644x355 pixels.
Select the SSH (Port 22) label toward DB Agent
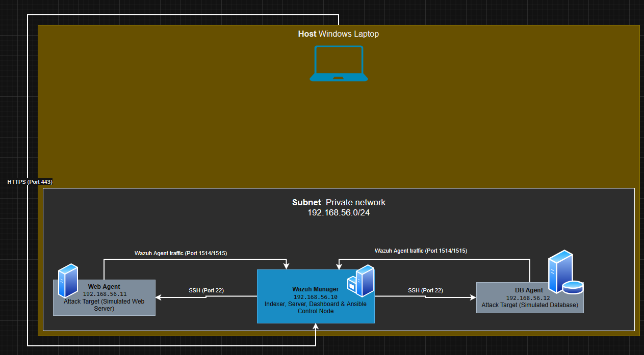pyautogui.click(x=425, y=290)
